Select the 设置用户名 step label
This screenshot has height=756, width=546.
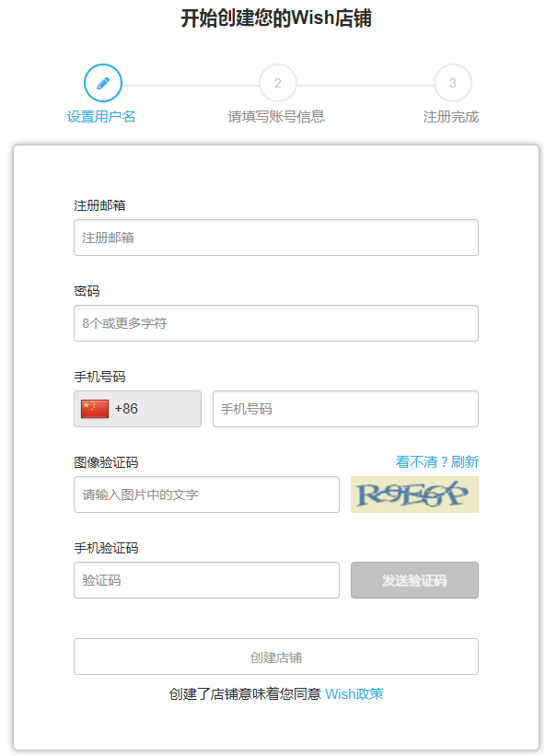coord(102,118)
